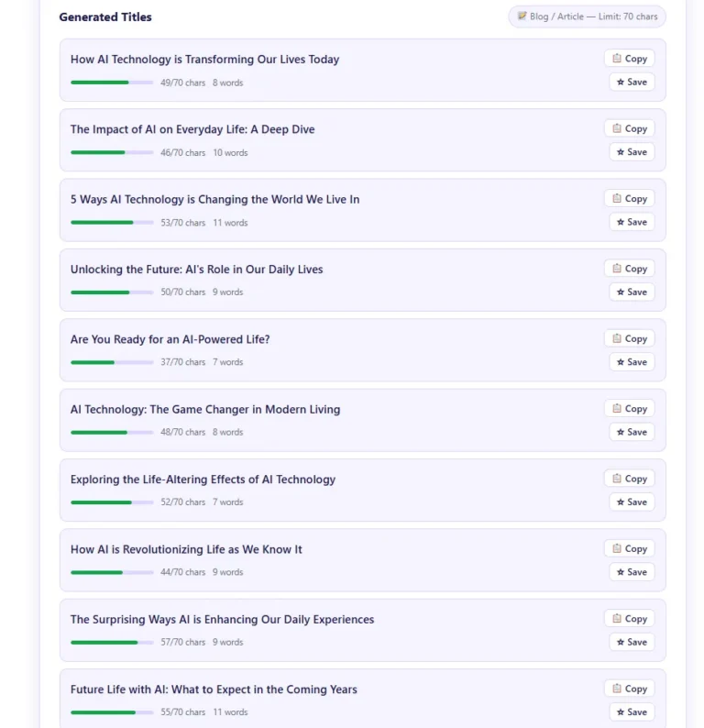Save the 'How AI Technology is Transforming' title
This screenshot has width=704, height=728.
pyautogui.click(x=632, y=83)
